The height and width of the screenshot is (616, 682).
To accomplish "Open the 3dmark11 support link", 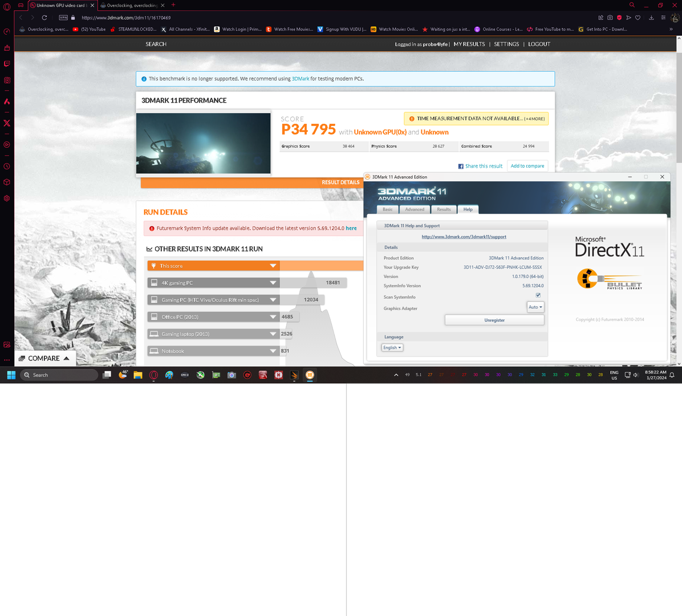I will (x=464, y=237).
